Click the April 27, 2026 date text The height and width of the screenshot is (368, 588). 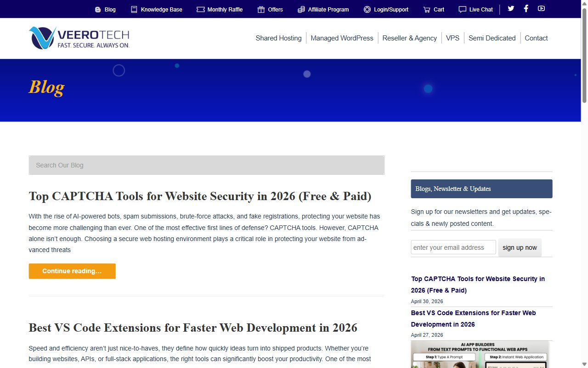pos(427,335)
